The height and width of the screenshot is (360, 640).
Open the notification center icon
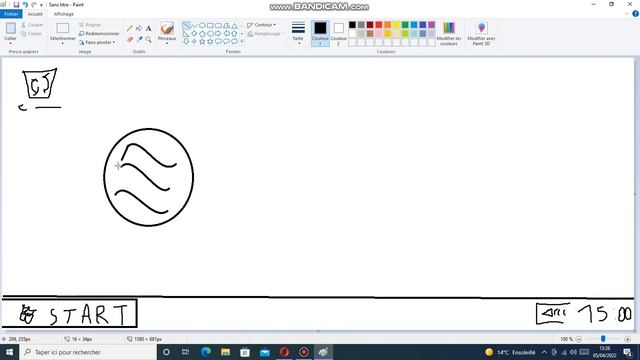pyautogui.click(x=628, y=352)
